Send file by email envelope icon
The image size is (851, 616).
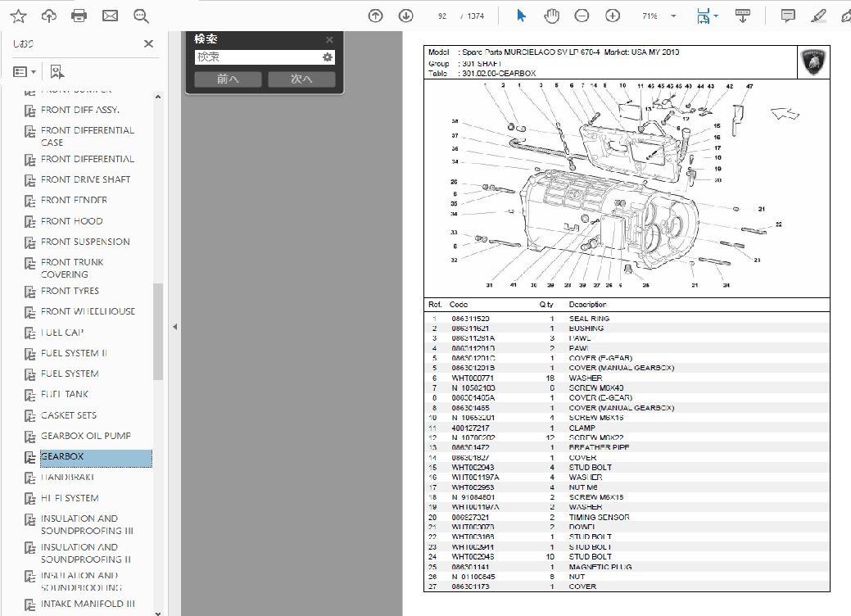(x=111, y=16)
